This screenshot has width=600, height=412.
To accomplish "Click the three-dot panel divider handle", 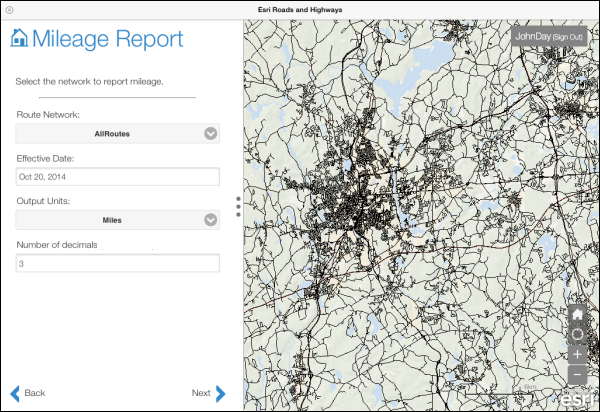I will click(238, 206).
